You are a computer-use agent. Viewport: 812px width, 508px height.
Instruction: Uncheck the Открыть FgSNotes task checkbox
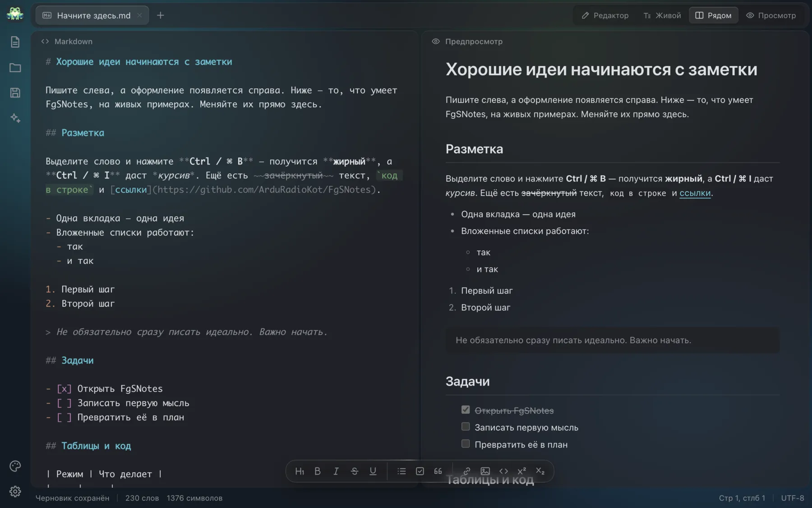466,410
